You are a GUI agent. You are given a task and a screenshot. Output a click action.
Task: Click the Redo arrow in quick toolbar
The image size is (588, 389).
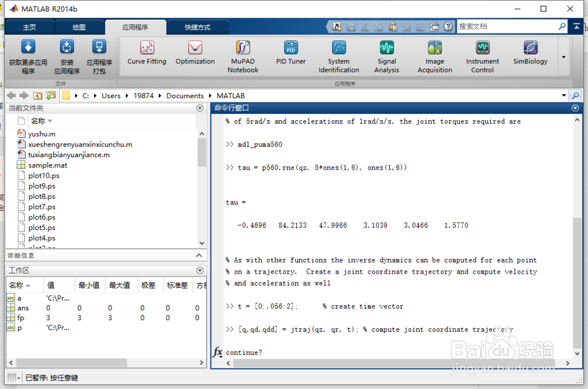coord(420,26)
